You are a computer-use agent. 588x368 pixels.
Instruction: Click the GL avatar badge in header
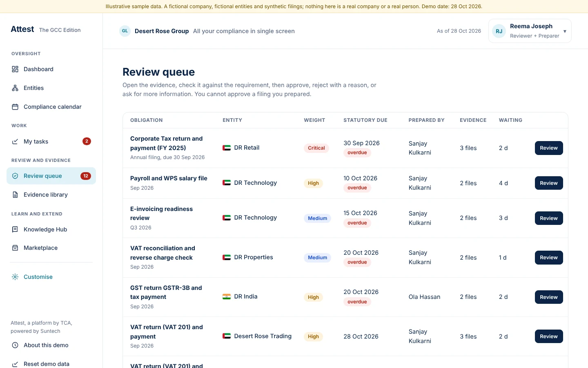125,31
